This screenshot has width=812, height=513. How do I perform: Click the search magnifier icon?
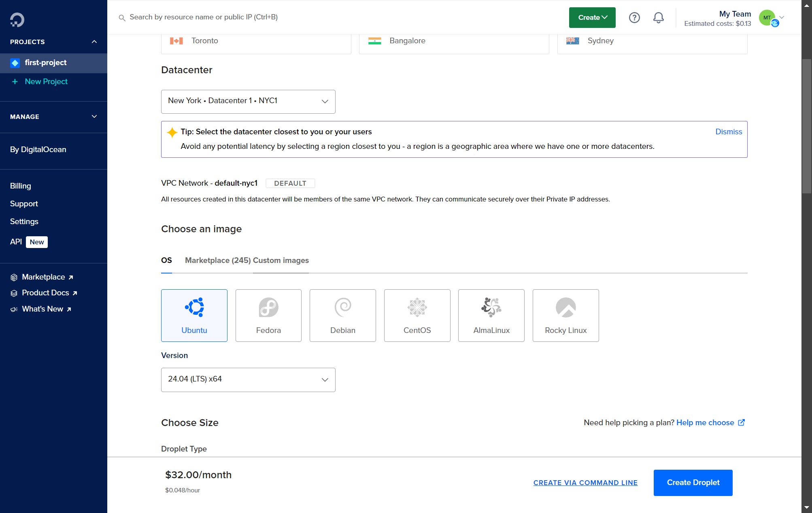pyautogui.click(x=122, y=18)
